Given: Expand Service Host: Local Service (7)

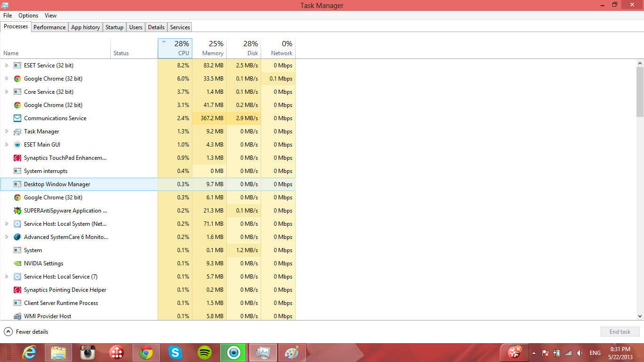Looking at the screenshot, I should [7, 277].
